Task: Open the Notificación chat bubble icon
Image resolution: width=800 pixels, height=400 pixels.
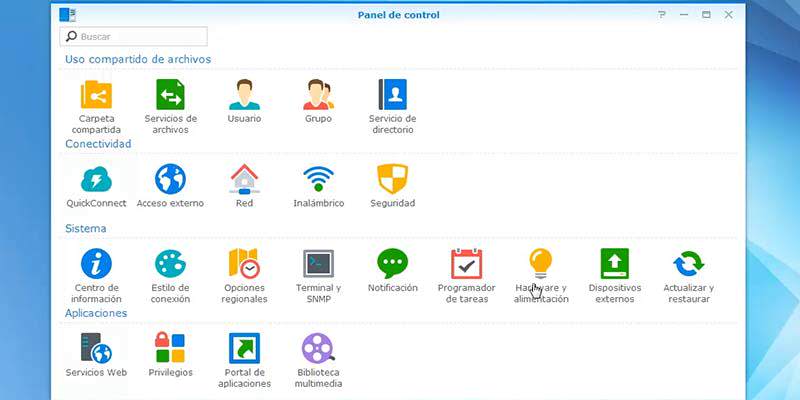Action: (392, 264)
